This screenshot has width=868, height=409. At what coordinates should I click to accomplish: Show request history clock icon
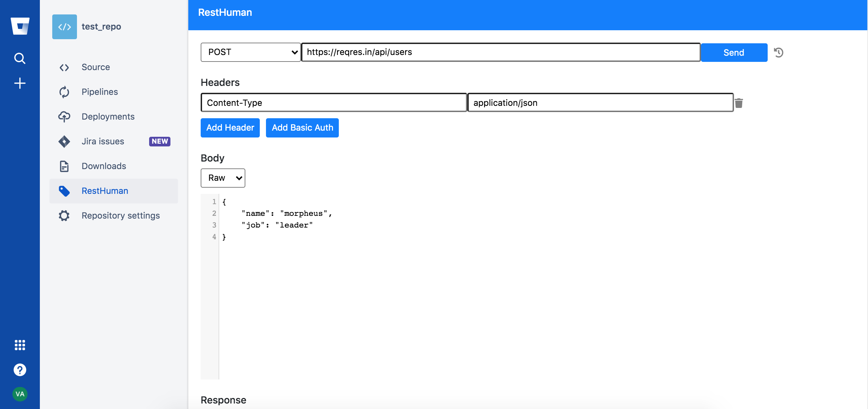point(779,53)
